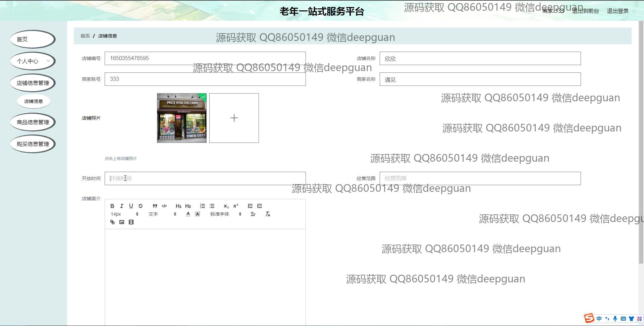Apply subscript formatting
The image size is (644, 326).
tap(226, 206)
